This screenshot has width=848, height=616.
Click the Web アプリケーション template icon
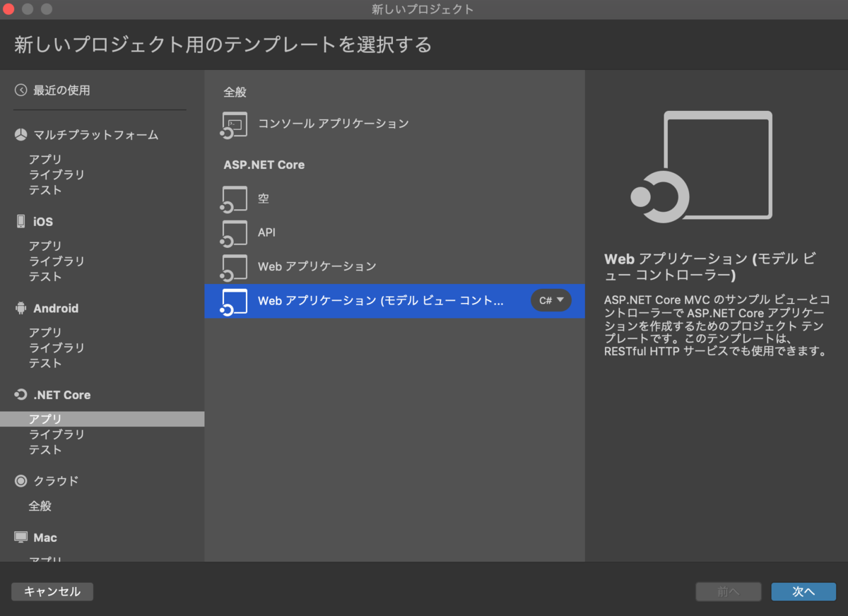tap(234, 267)
